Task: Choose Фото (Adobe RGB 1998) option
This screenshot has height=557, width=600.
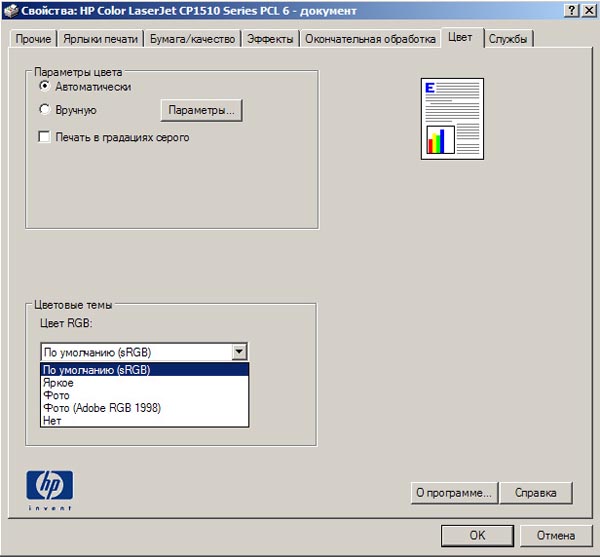Action: tap(145, 408)
